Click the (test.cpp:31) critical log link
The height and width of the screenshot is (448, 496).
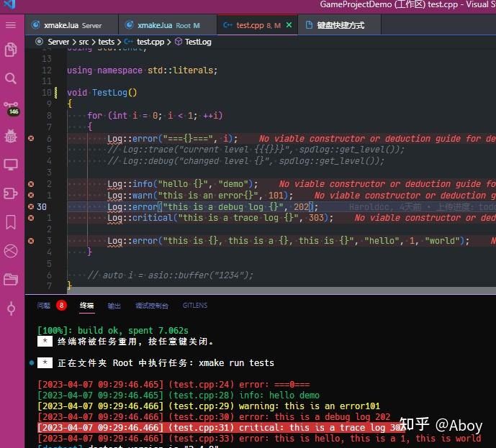(201, 427)
